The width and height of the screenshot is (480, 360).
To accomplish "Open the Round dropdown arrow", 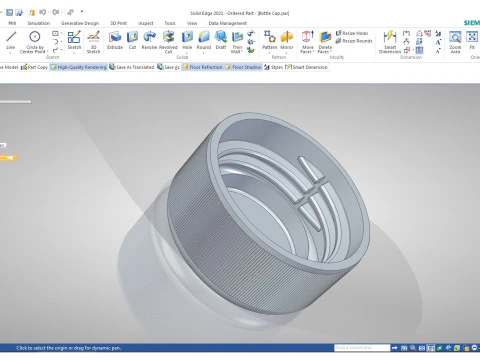I will 204,53.
